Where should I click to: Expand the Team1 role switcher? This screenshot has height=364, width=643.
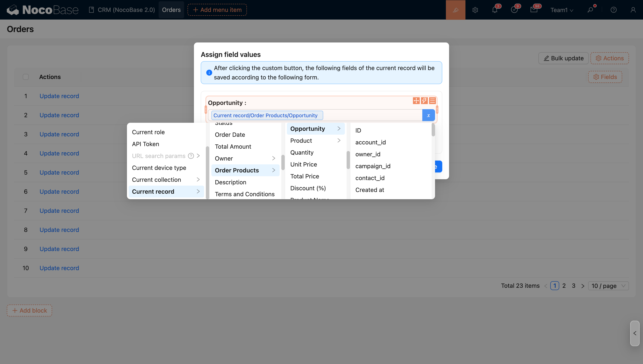click(562, 10)
